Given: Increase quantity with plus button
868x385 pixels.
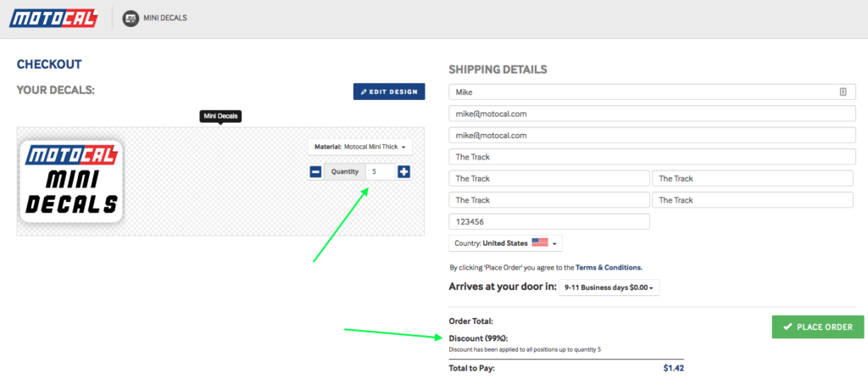Looking at the screenshot, I should tap(404, 172).
